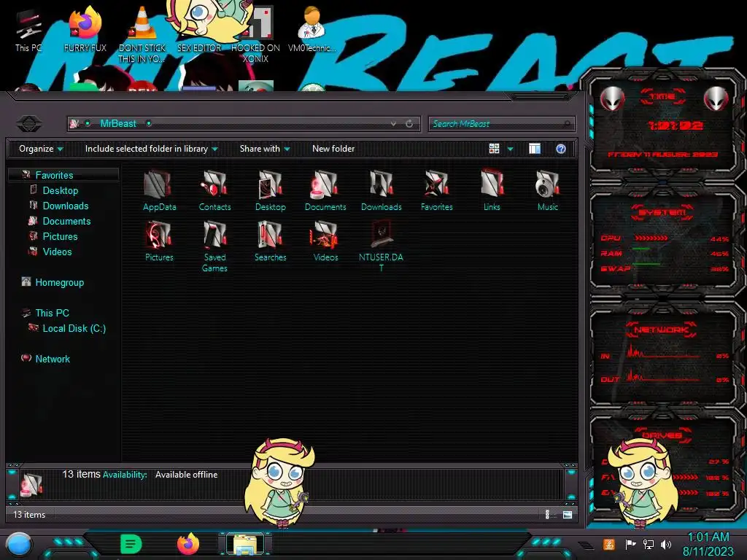Select Videos in the navigation pane

[x=57, y=252]
